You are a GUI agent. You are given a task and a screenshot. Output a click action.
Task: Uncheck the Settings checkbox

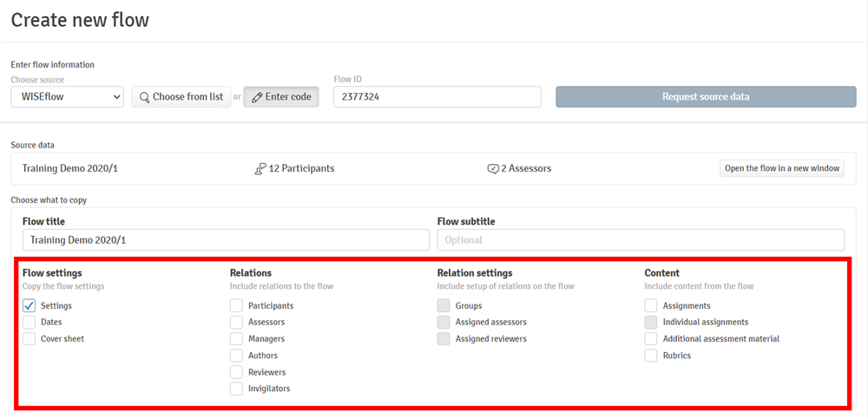point(30,305)
